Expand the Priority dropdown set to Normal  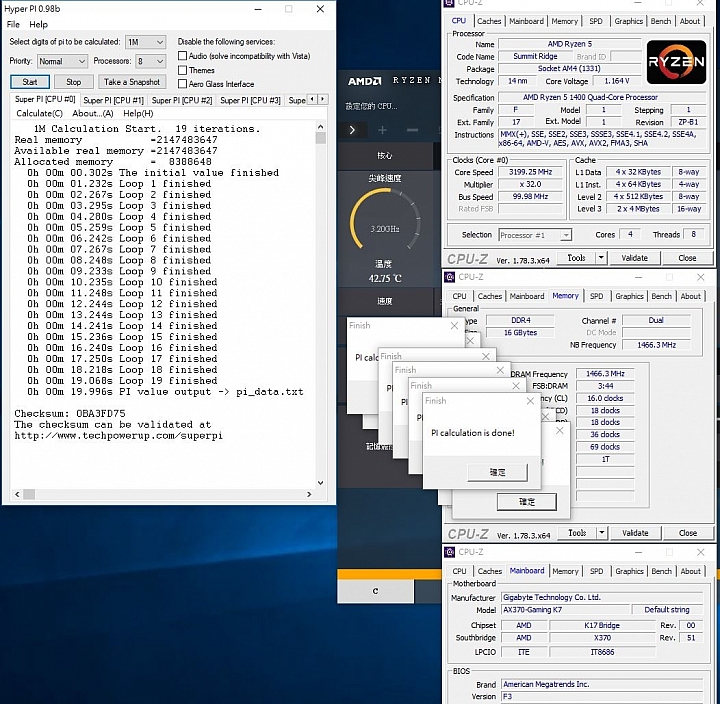63,61
